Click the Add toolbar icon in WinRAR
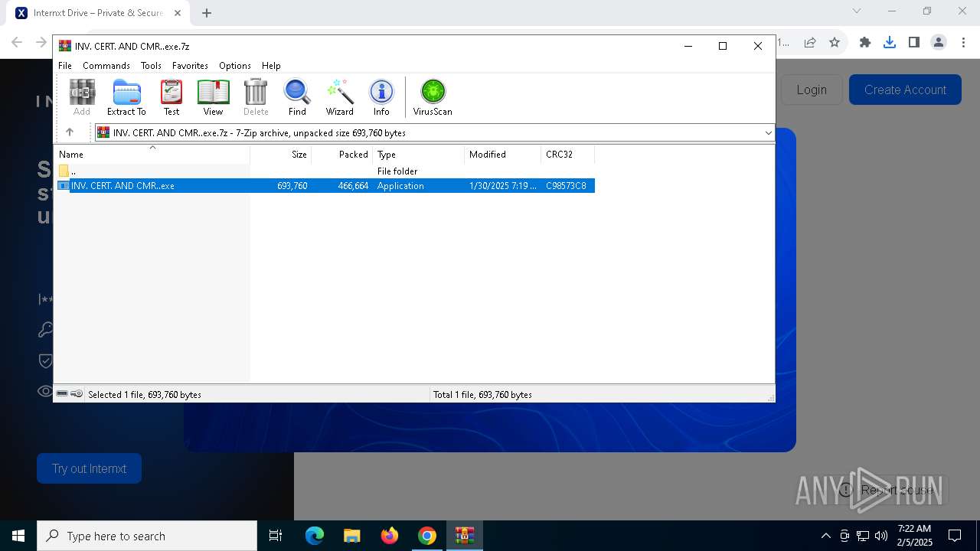 point(82,97)
